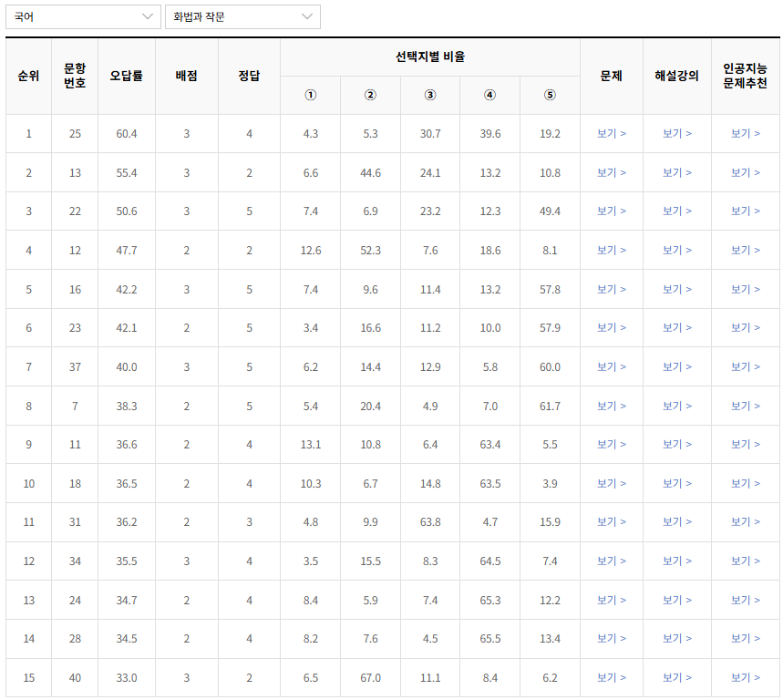
Task: View 문제 for rank 8 question 7
Action: point(611,406)
